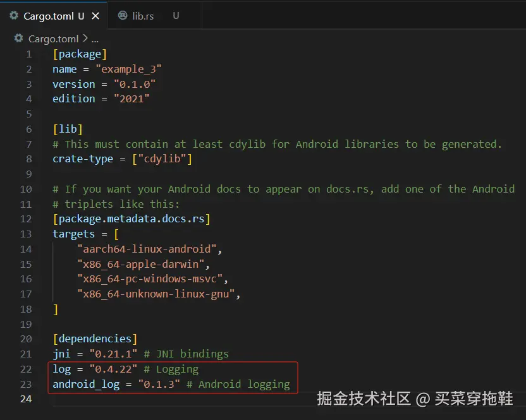Click the "x86_64-unknown-linux-gnu" target
Screen dimensions: 526x420
click(156, 294)
